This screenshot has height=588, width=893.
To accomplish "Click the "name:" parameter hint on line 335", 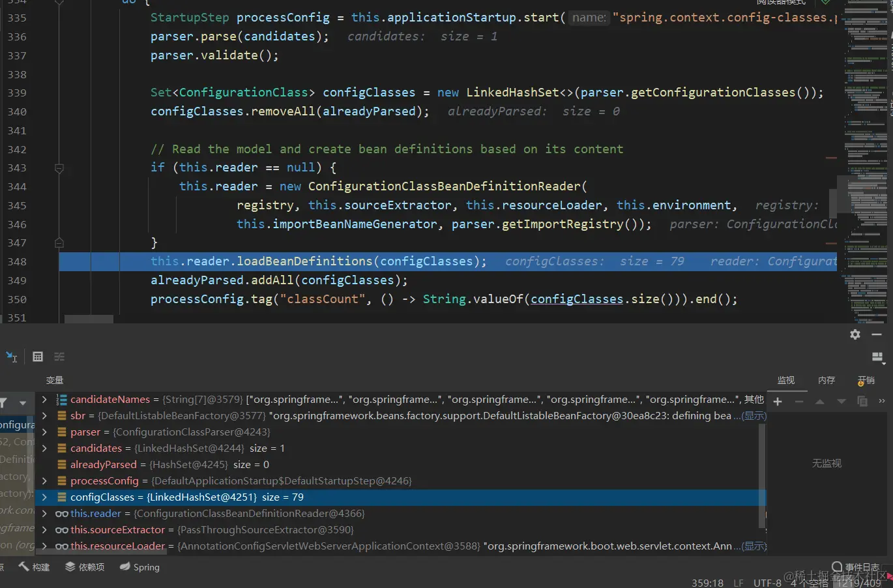I will (x=589, y=18).
